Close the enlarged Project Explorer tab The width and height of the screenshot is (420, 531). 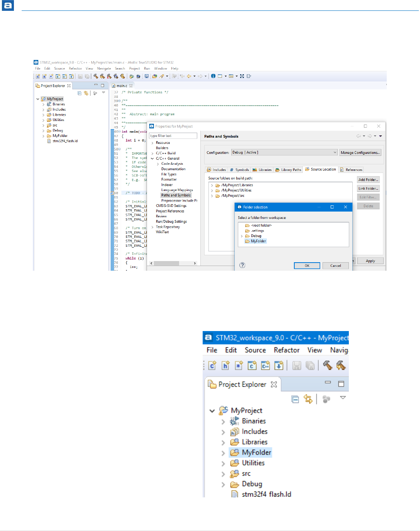274,384
